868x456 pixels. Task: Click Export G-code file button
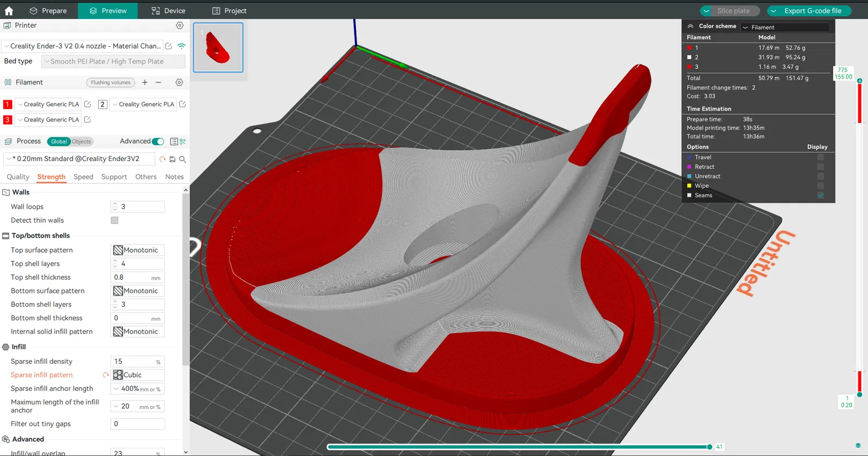pos(813,11)
